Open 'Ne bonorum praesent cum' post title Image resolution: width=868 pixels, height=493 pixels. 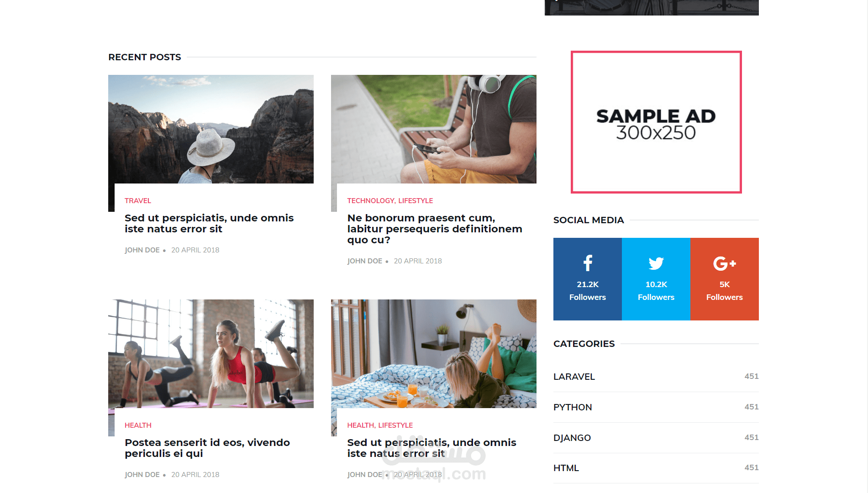coord(435,229)
